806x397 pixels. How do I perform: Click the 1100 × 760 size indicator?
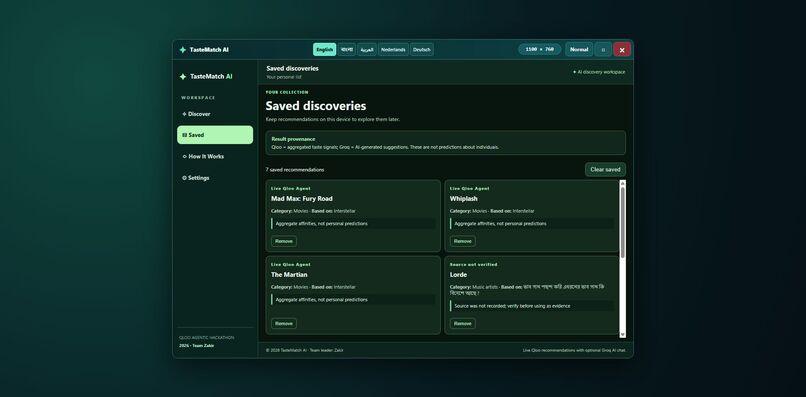click(540, 49)
